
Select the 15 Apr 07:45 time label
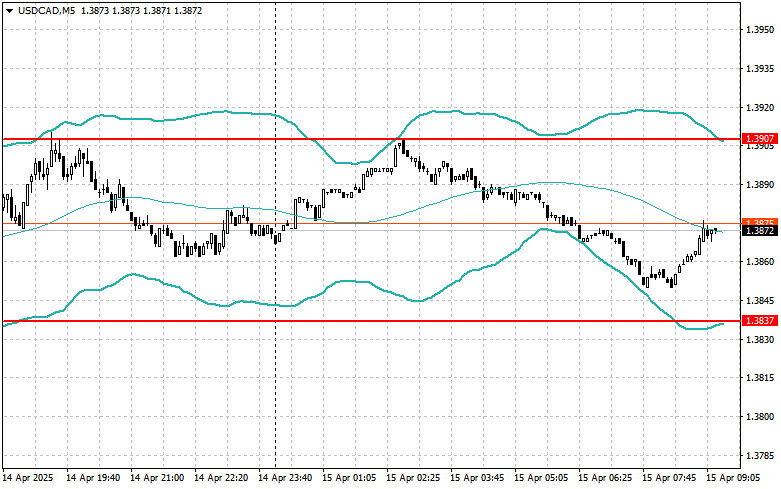pyautogui.click(x=669, y=478)
